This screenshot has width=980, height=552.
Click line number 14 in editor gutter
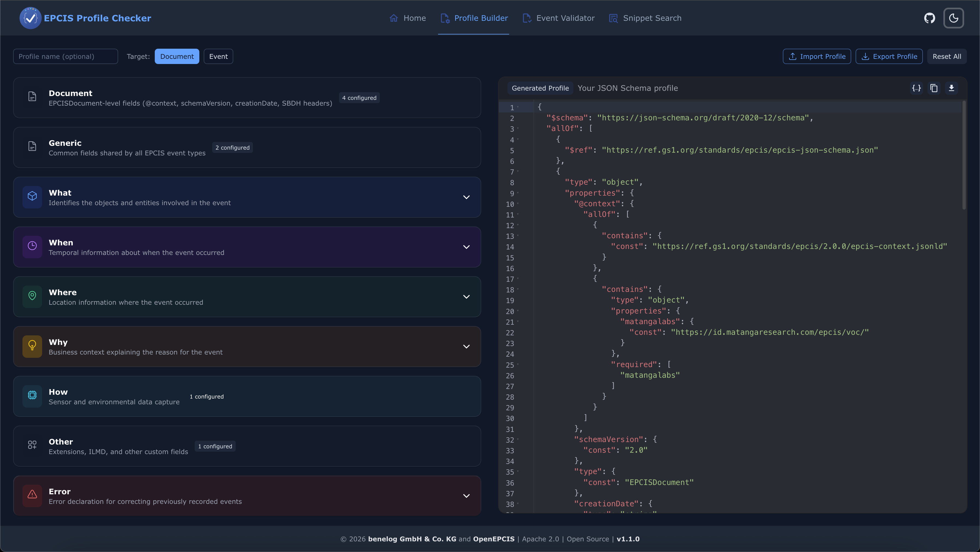click(x=510, y=247)
